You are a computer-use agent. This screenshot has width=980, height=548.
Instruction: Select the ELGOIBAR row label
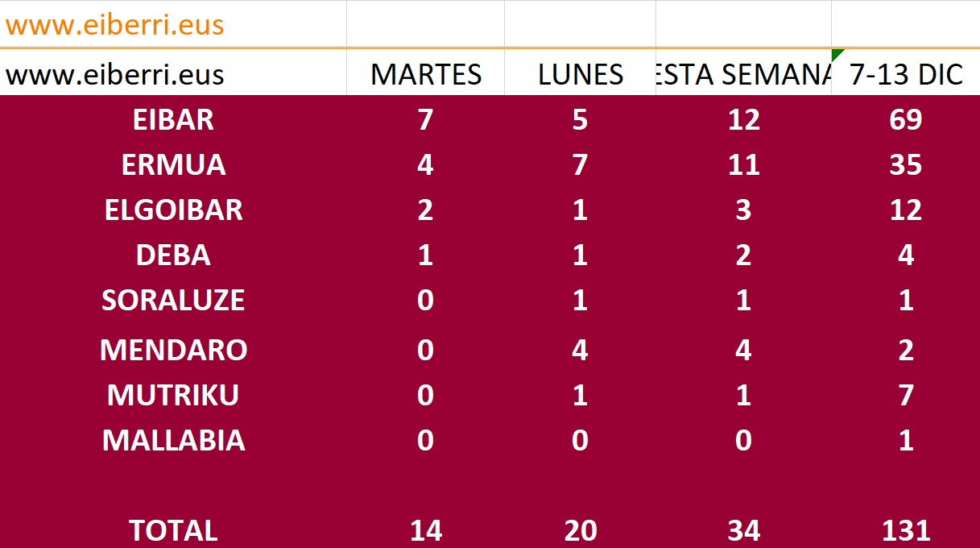(x=173, y=210)
